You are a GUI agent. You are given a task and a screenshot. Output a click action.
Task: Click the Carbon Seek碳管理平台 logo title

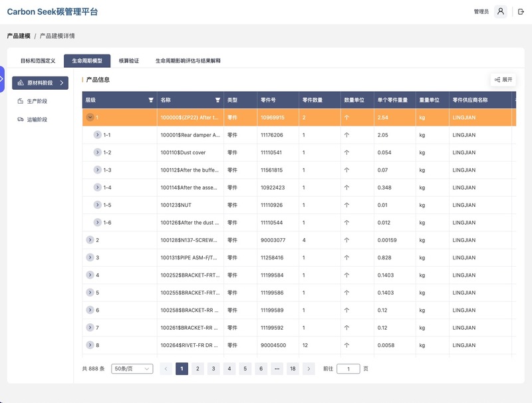[53, 12]
